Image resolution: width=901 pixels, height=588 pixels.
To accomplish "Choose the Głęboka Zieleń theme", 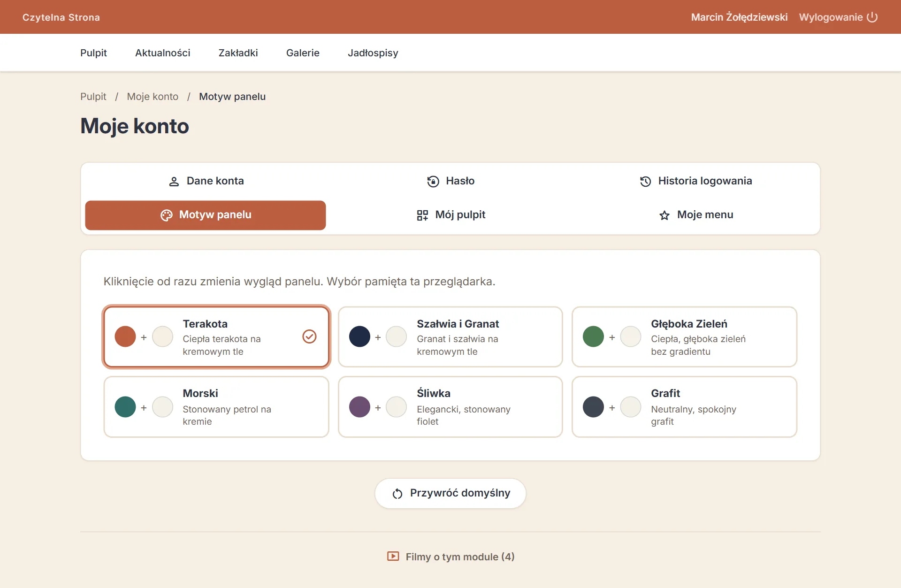I will point(684,337).
